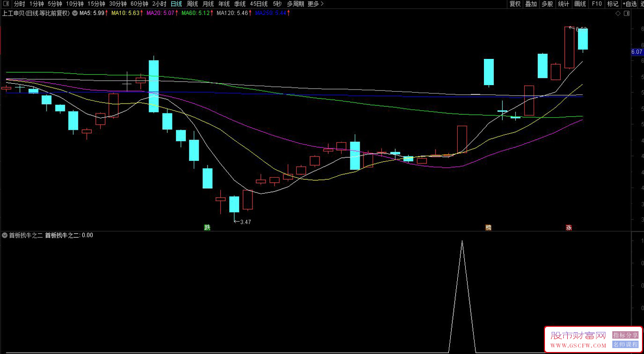Click the yellow MA10: 5.63 label

(126, 13)
